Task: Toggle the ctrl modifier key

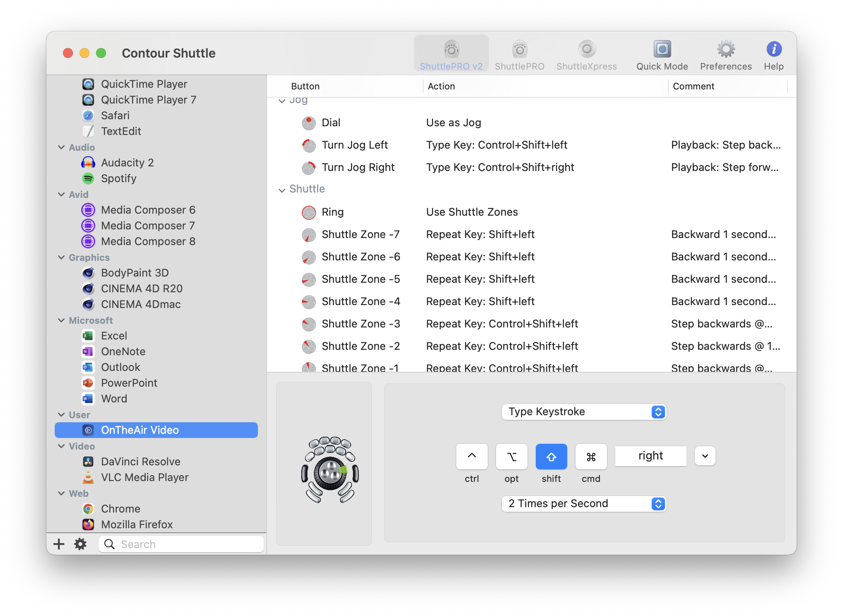Action: pos(472,457)
